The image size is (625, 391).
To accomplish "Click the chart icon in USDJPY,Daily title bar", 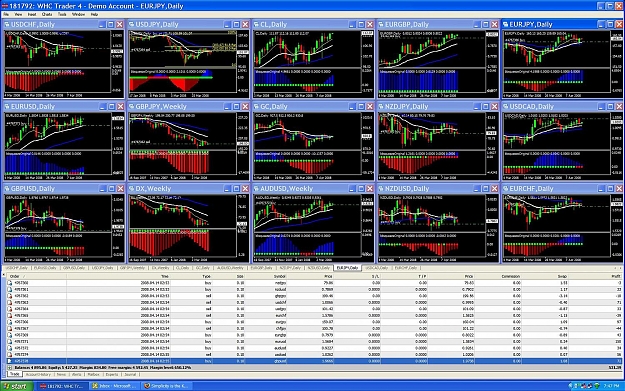I will tap(132, 25).
